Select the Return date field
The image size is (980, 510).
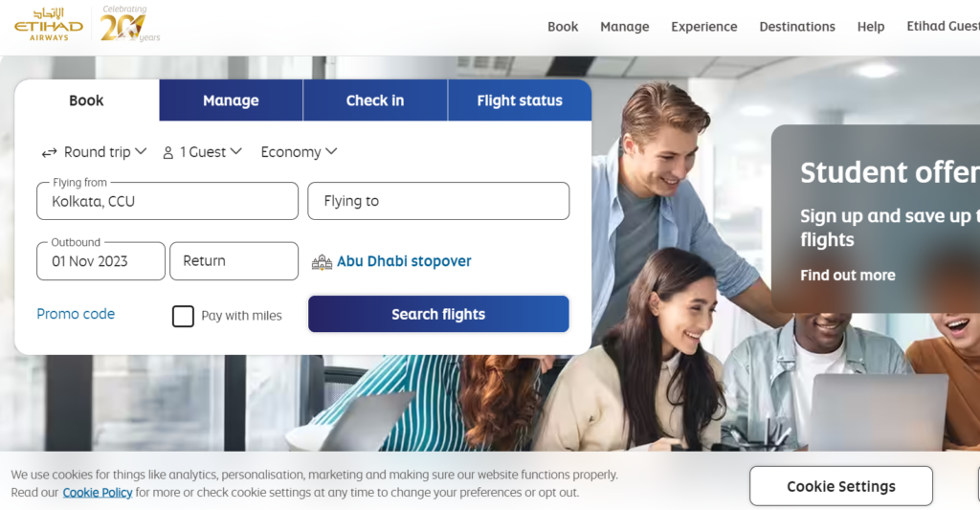click(234, 260)
